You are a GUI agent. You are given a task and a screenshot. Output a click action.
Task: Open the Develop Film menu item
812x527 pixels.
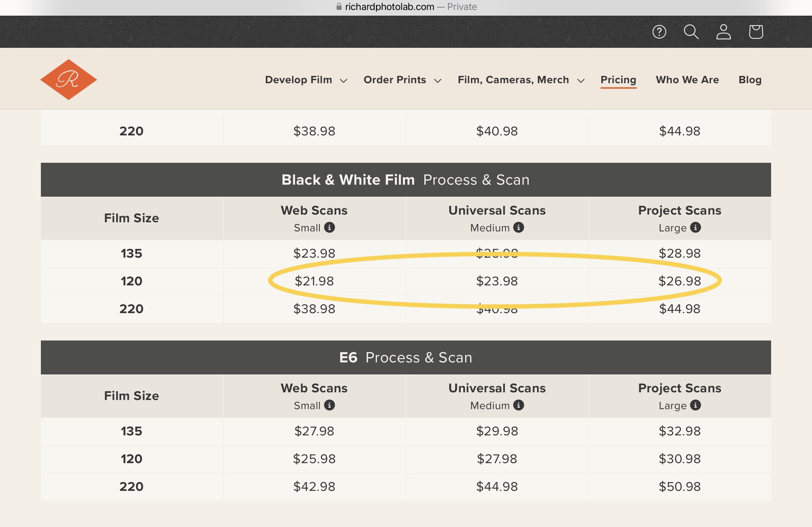coord(299,80)
